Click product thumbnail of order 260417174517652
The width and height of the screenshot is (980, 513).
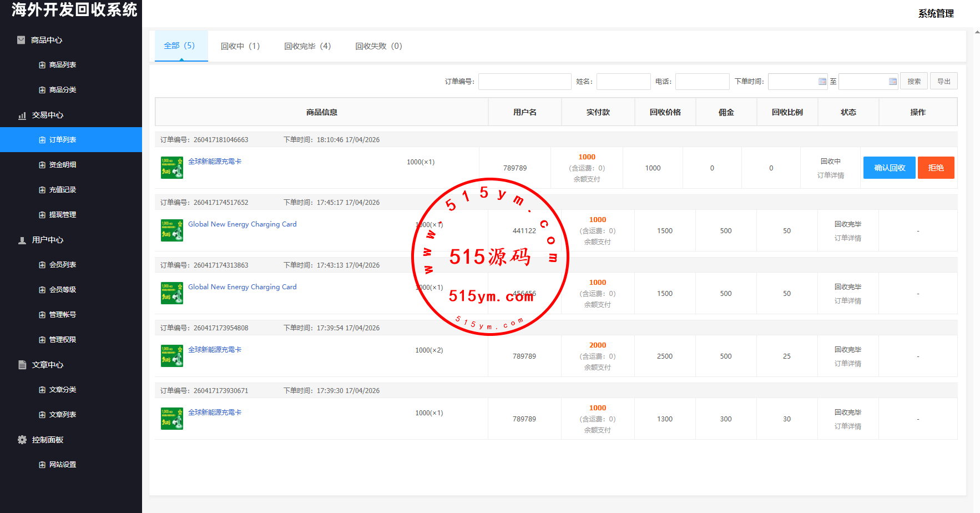pos(172,230)
